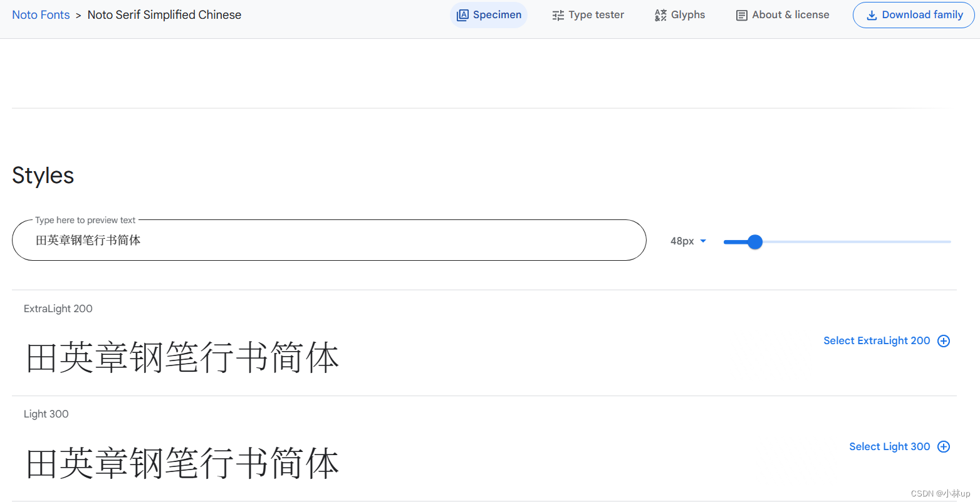The height and width of the screenshot is (504, 980).
Task: Click the preview text input field
Action: (x=329, y=240)
